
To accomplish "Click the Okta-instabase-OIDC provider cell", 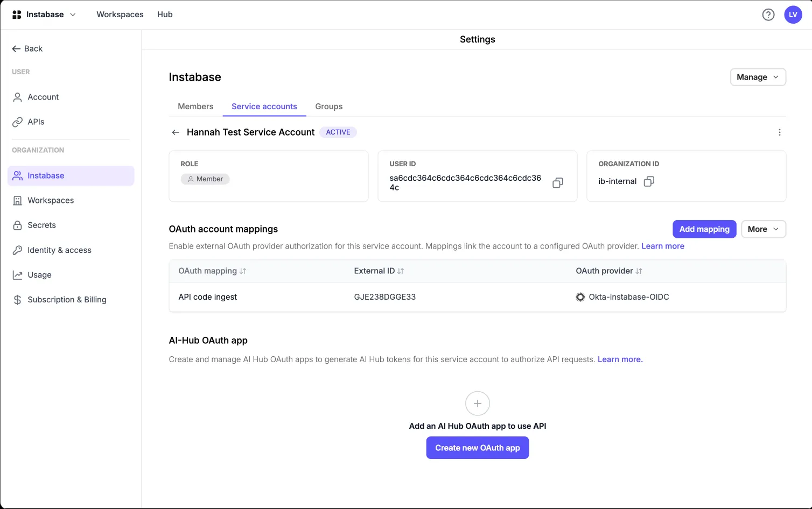I will 622,297.
